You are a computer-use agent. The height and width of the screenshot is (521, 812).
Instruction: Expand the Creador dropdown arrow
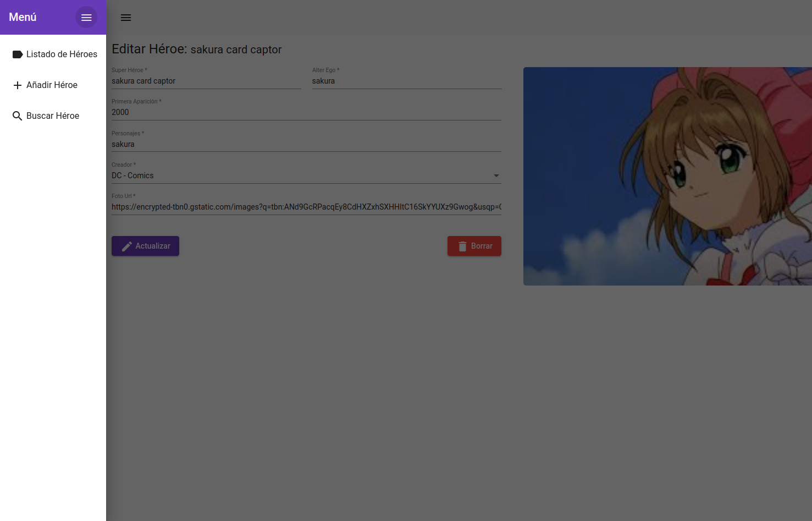click(496, 176)
